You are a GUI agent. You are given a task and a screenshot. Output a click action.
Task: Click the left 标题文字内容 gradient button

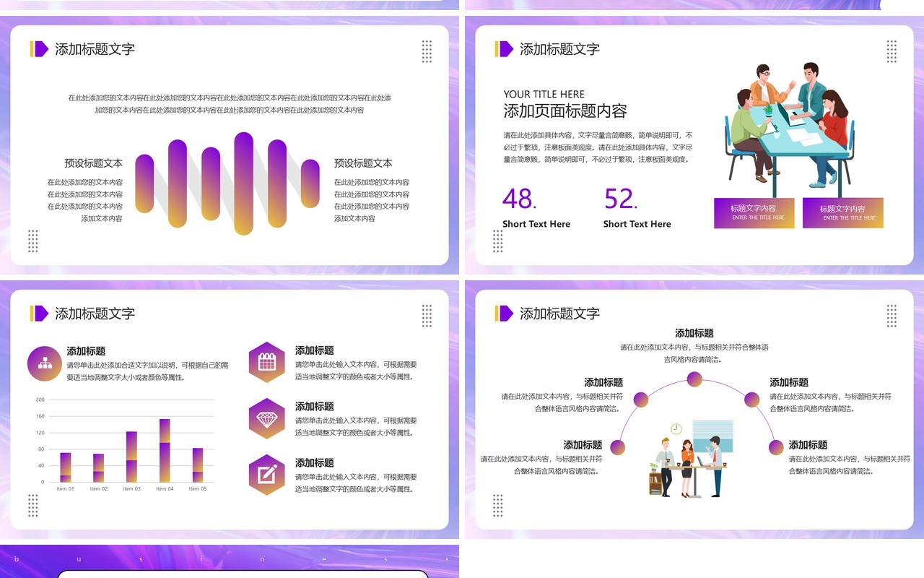point(754,213)
